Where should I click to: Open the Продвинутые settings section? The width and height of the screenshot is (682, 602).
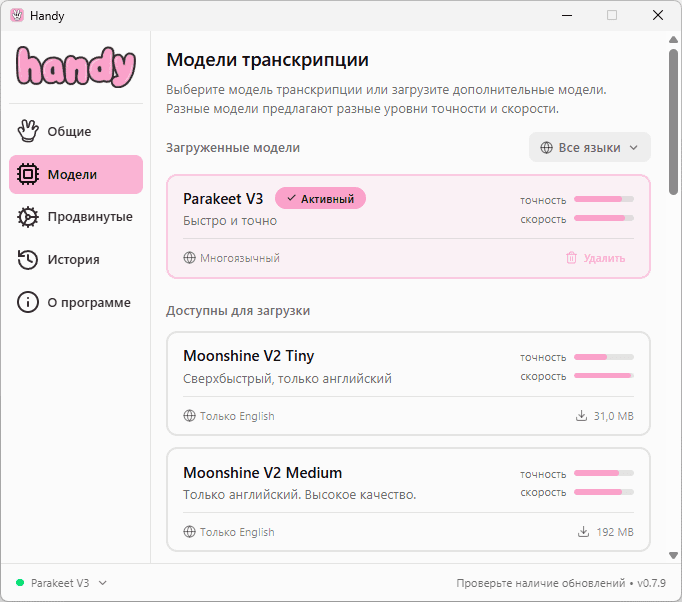90,217
